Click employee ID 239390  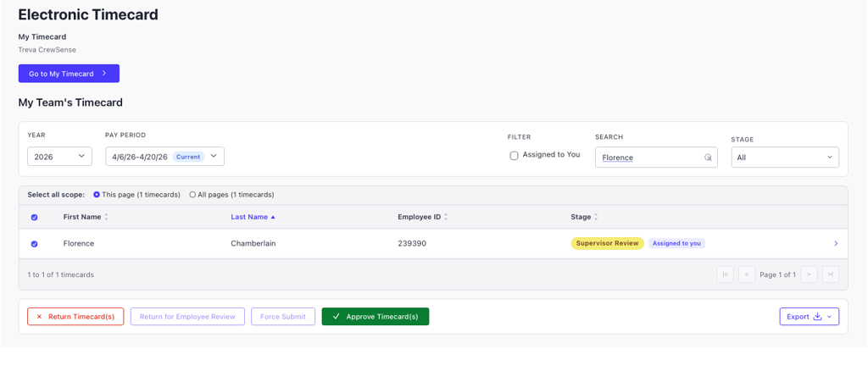click(412, 243)
